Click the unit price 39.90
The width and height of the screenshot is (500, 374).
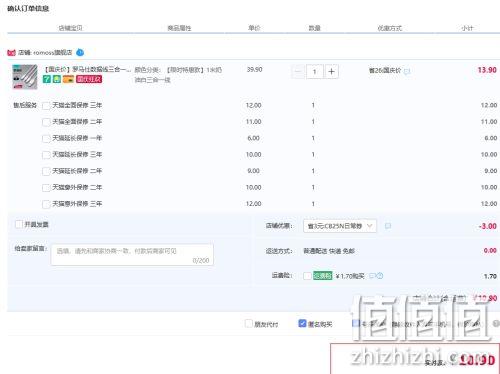(x=254, y=69)
